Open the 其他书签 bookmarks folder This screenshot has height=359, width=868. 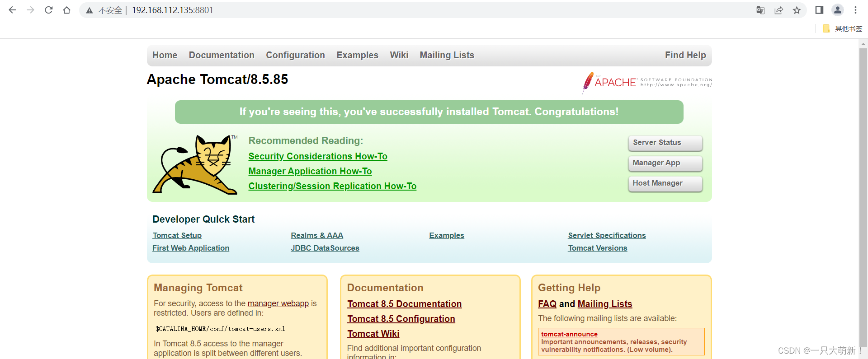coord(843,28)
